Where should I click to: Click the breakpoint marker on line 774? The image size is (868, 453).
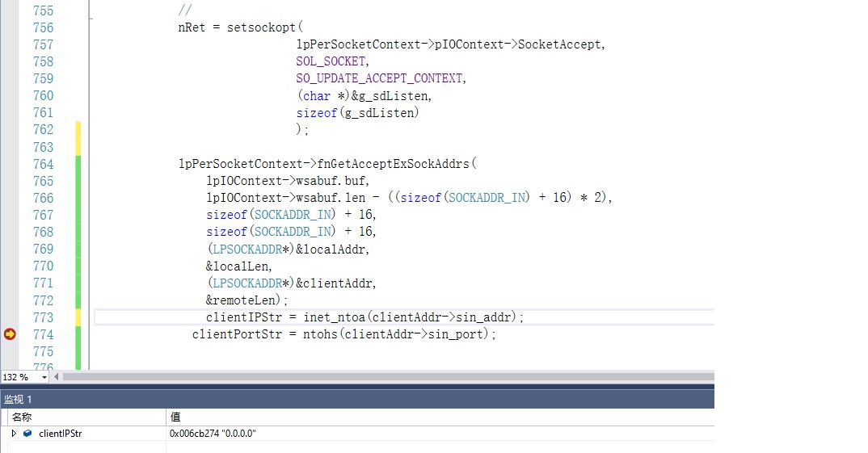tap(10, 334)
